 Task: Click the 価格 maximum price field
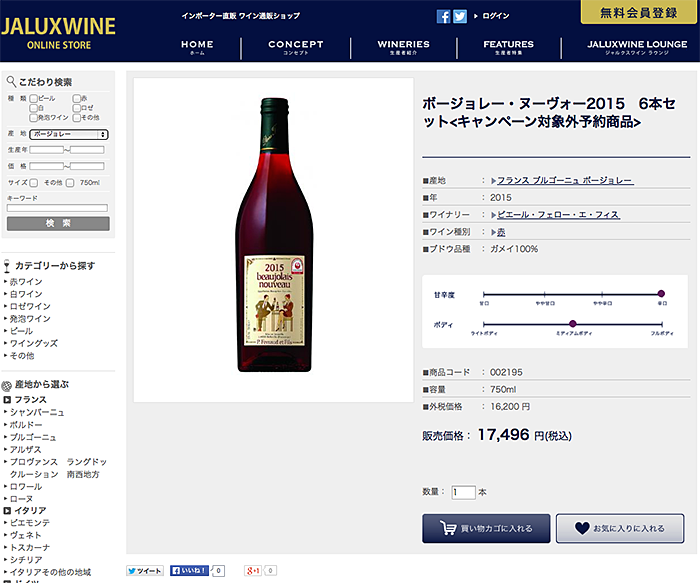tap(87, 167)
